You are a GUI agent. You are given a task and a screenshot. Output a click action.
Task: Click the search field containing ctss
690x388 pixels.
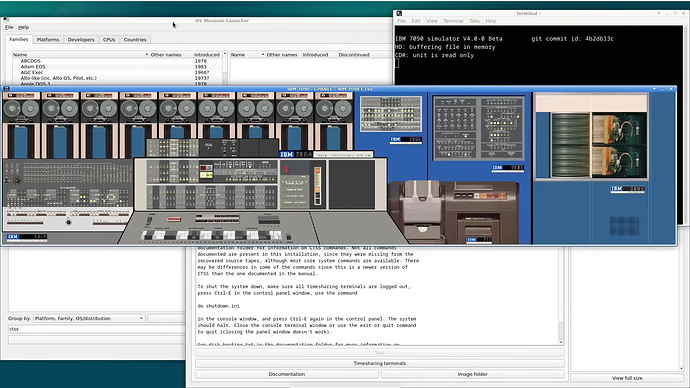[97, 329]
